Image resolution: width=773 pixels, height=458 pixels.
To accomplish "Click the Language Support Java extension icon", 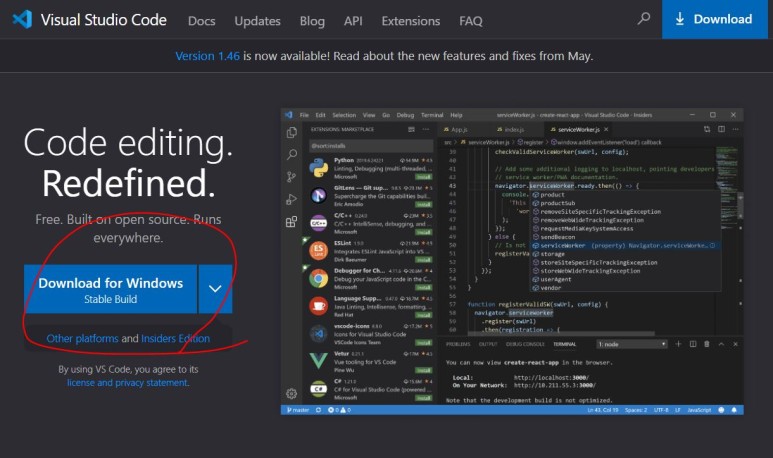I will pos(318,306).
